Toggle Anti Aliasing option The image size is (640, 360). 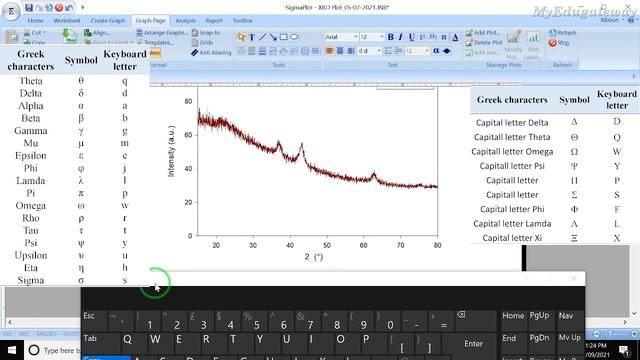click(x=211, y=52)
